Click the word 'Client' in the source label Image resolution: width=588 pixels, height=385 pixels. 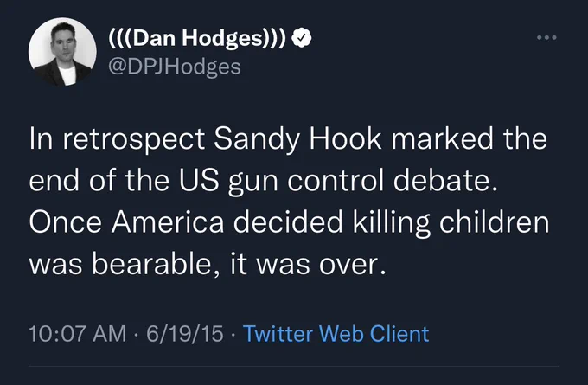(399, 334)
